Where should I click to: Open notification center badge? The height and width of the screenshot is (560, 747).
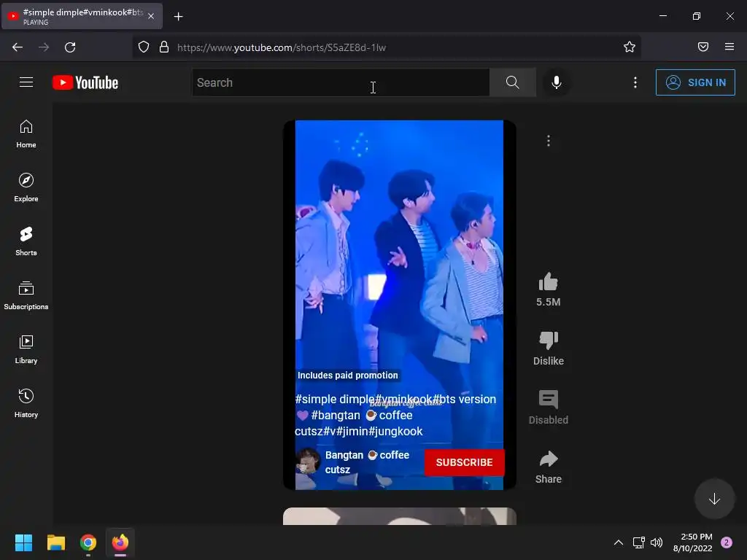pos(727,542)
